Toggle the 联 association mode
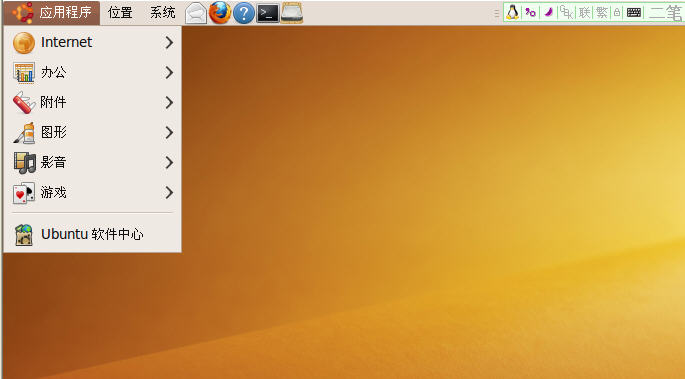The width and height of the screenshot is (685, 379). click(585, 13)
